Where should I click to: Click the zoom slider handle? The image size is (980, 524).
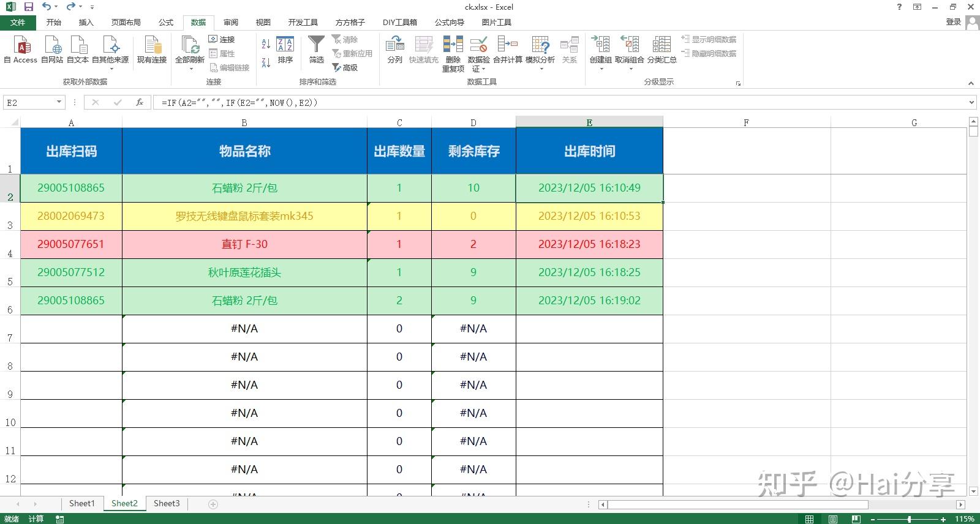(x=909, y=519)
